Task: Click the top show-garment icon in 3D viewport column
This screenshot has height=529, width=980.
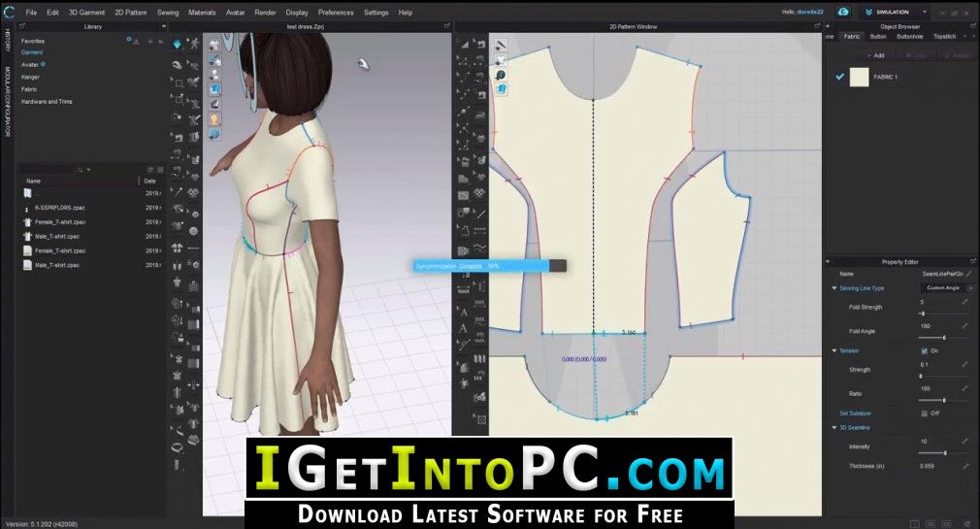Action: point(214,45)
